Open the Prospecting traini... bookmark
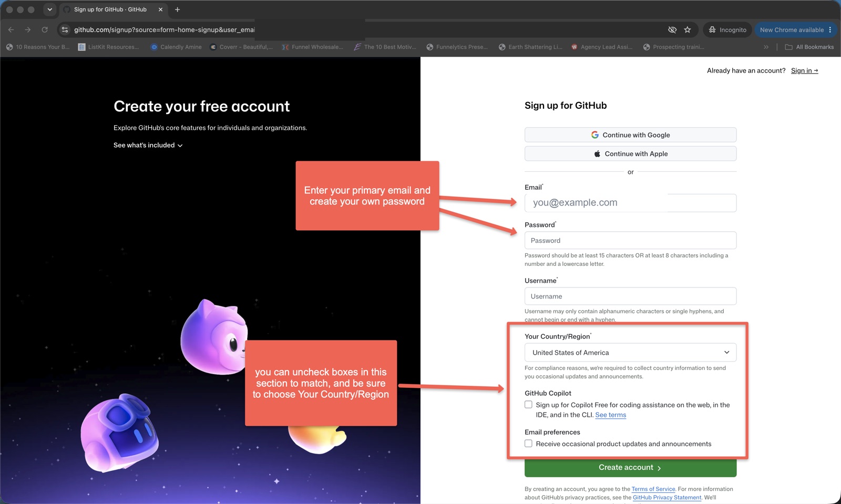This screenshot has width=841, height=504. coord(674,47)
